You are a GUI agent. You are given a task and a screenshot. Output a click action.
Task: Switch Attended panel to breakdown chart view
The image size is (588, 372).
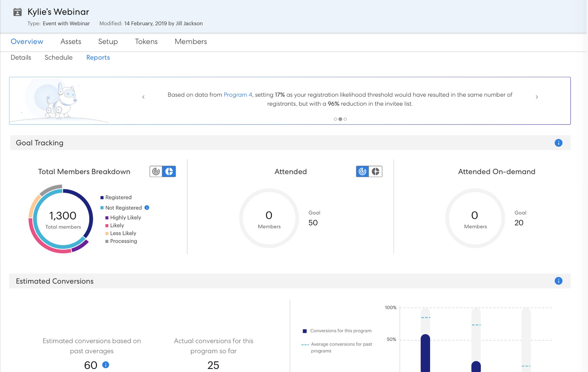375,171
